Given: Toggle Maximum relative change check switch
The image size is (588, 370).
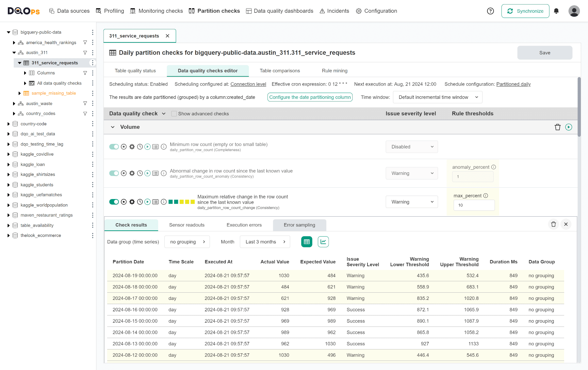Looking at the screenshot, I should pos(114,202).
